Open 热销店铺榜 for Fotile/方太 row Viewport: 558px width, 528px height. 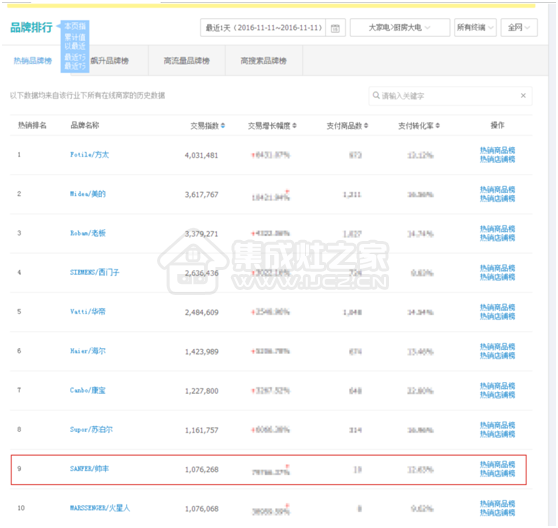point(497,159)
